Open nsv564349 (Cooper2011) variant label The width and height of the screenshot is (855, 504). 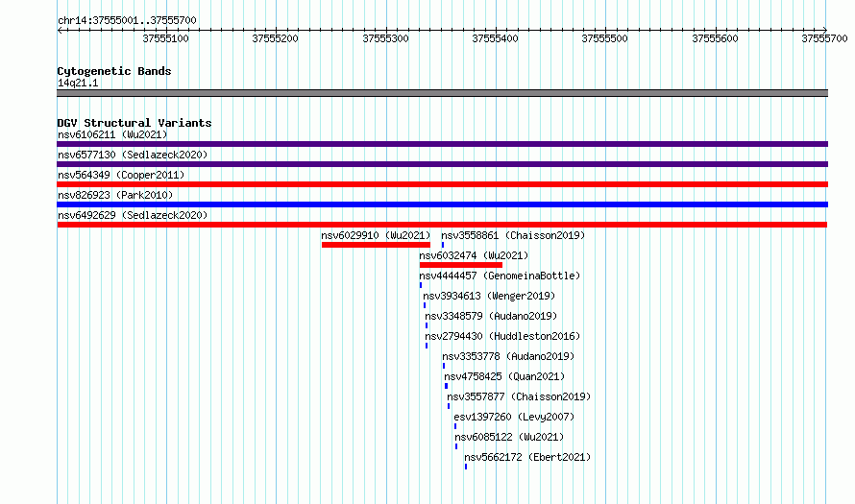click(x=121, y=175)
